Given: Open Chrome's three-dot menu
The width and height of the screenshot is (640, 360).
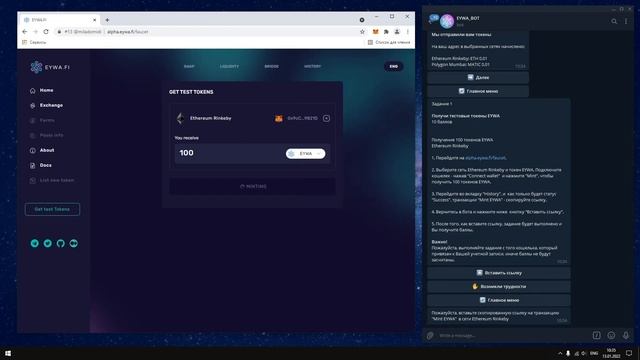Looking at the screenshot, I should point(407,31).
